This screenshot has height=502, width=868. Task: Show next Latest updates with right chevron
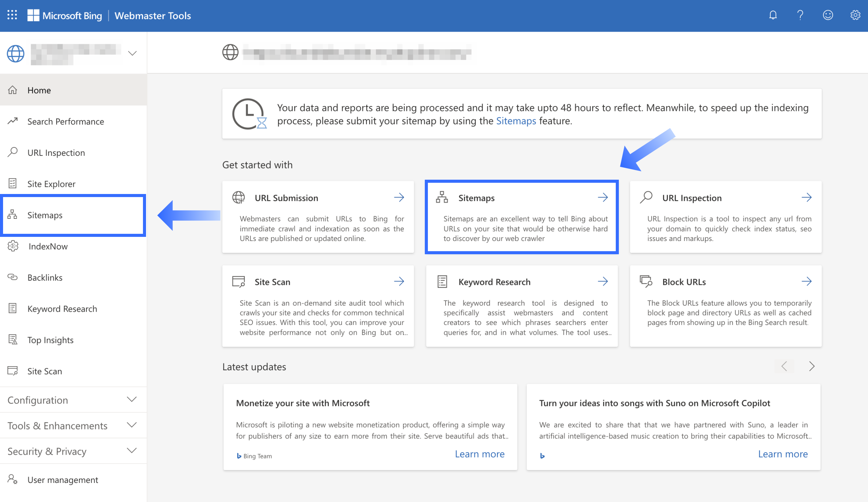[811, 366]
